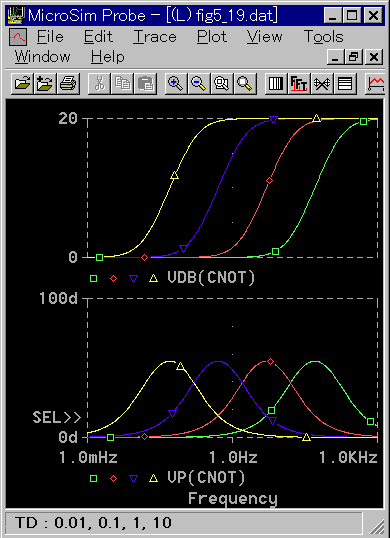Click the VDB(CNOT) trace label
Image resolution: width=390 pixels, height=538 pixels.
coord(211,278)
